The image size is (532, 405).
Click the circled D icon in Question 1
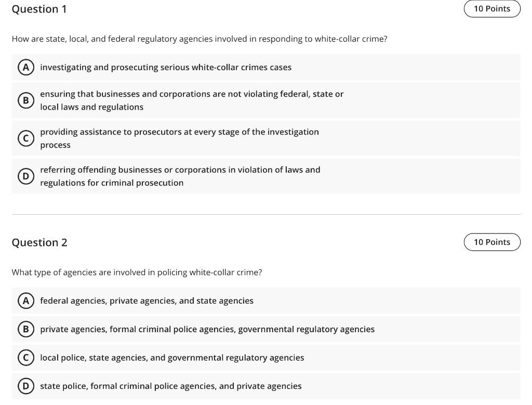(26, 176)
